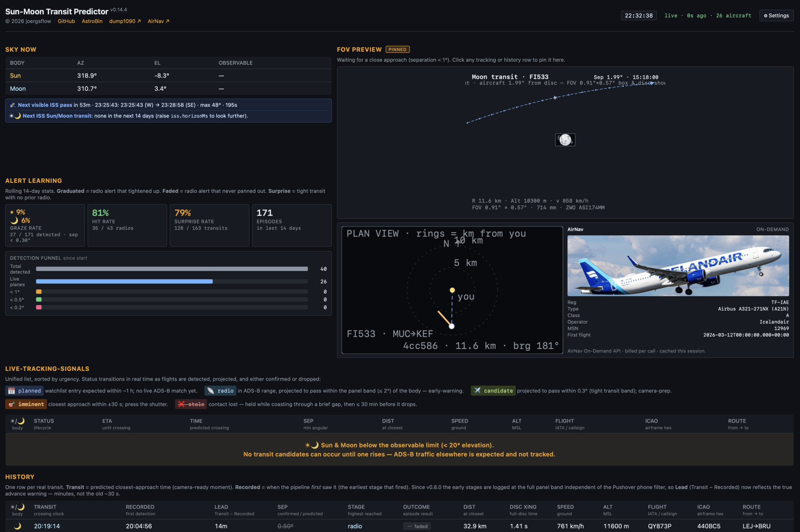Open the AstroBin link
Viewport: 800px width, 532px height.
(x=92, y=21)
